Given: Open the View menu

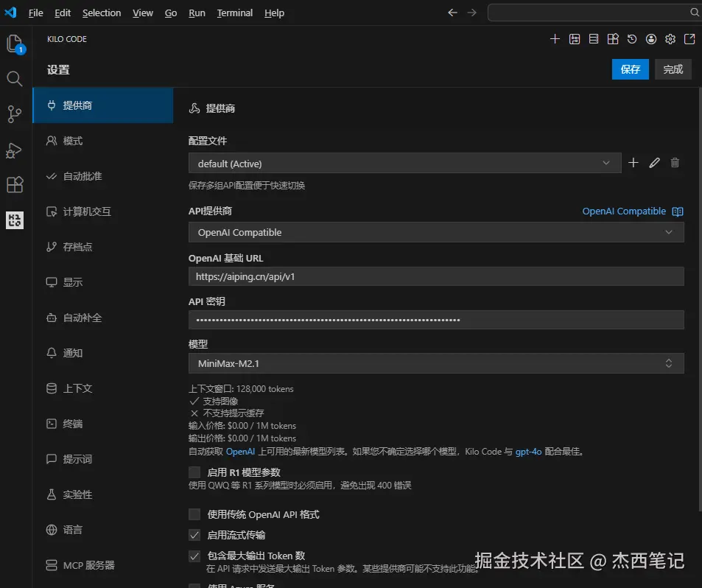Looking at the screenshot, I should pyautogui.click(x=143, y=13).
